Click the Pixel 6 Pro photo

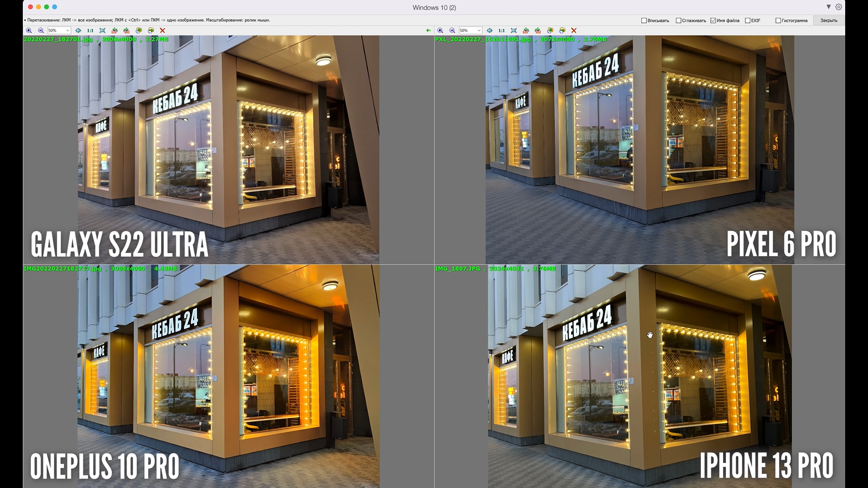pyautogui.click(x=640, y=150)
